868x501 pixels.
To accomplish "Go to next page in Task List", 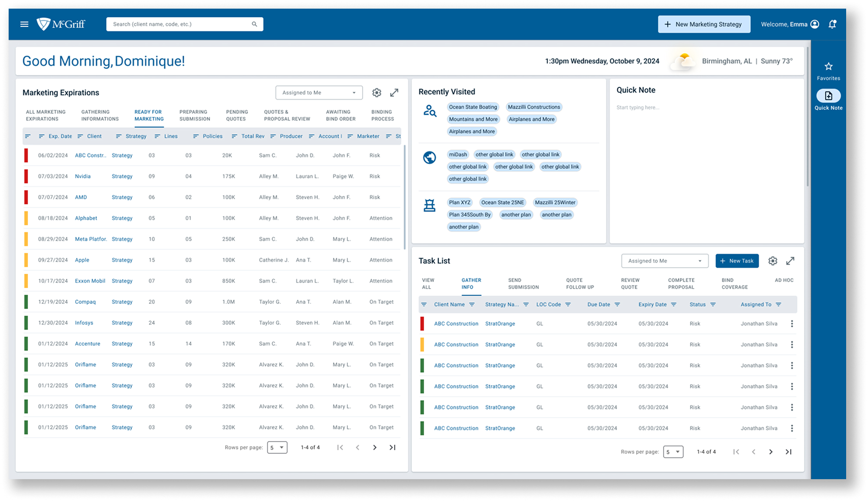I will click(770, 452).
